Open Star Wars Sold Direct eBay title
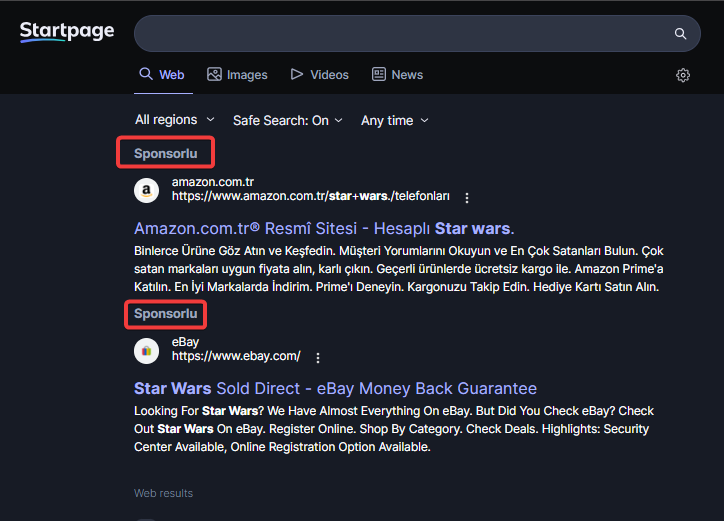The height and width of the screenshot is (521, 724). 335,388
